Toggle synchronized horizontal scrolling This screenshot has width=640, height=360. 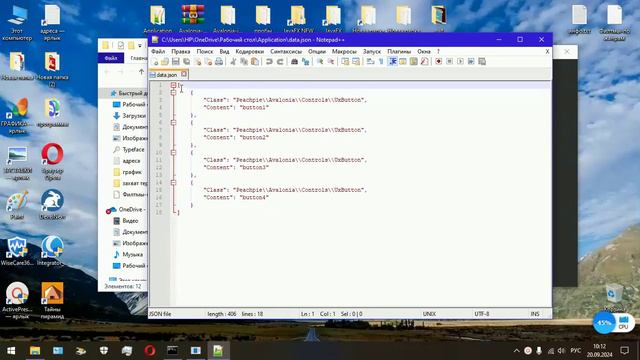coord(356,62)
